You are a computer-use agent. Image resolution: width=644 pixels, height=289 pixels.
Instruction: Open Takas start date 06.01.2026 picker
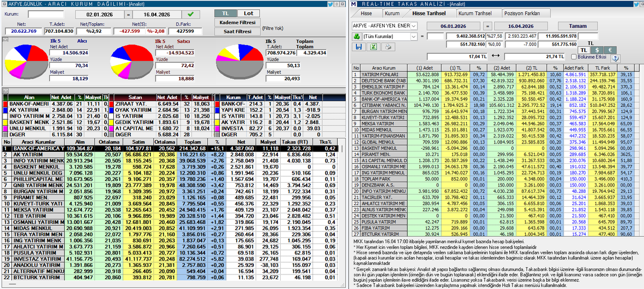click(454, 25)
